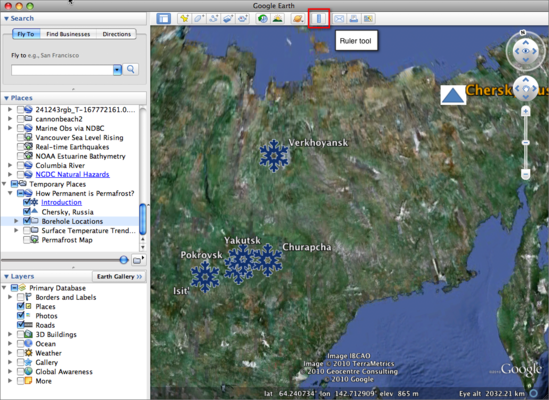Select the Marine Obs via NDBC item
The width and height of the screenshot is (549, 400).
(x=70, y=128)
